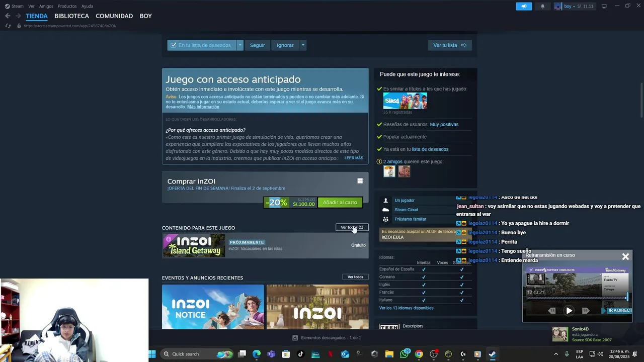The width and height of the screenshot is (644, 362).
Task: Open inZOI NOTICE event thumbnail
Action: 213,307
